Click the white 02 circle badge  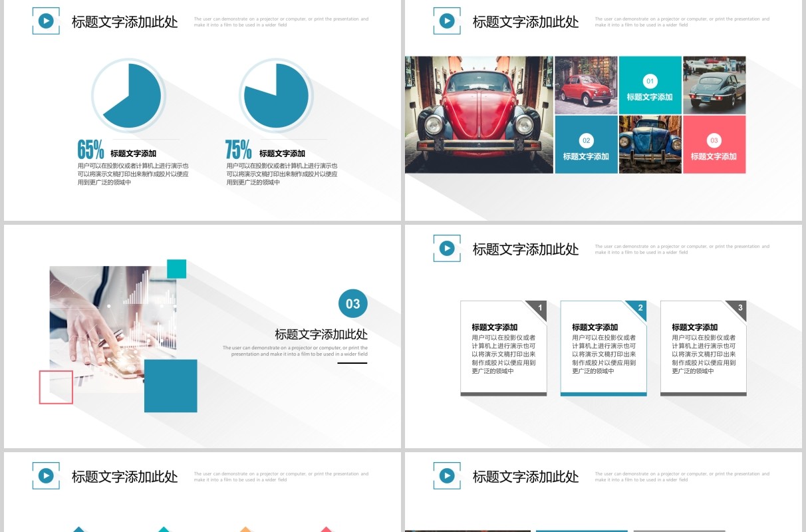[x=586, y=140]
